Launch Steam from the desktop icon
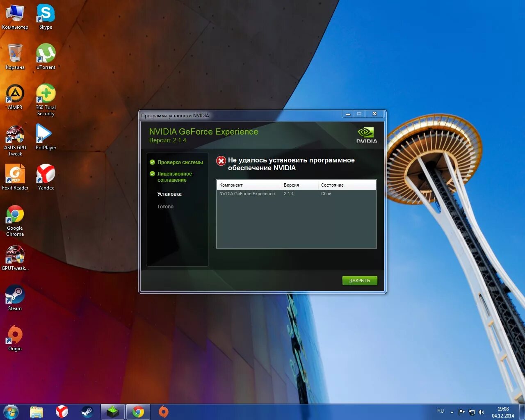 (15, 298)
